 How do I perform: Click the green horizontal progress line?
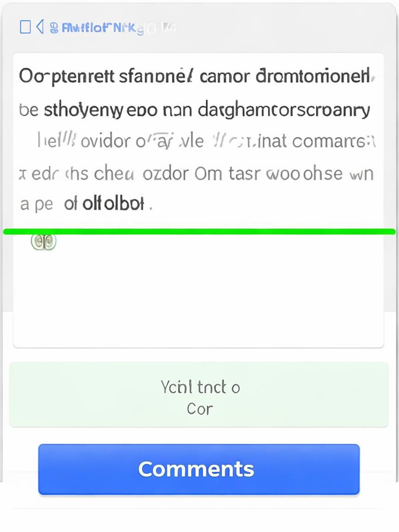(x=199, y=231)
